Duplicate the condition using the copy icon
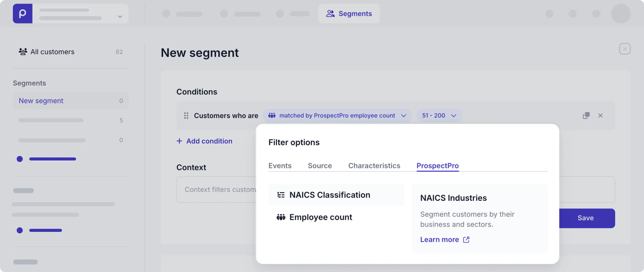 (x=586, y=115)
